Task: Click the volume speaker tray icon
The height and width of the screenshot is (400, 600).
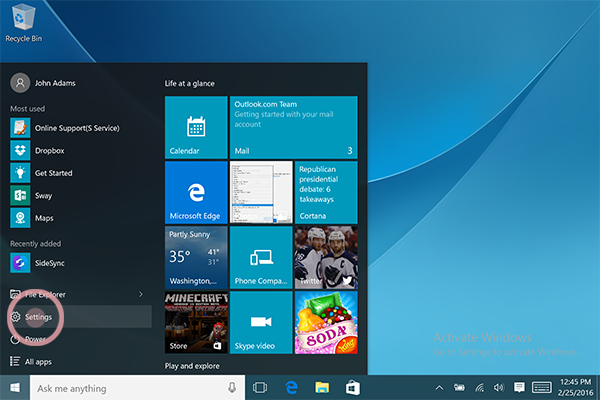Action: (x=499, y=388)
